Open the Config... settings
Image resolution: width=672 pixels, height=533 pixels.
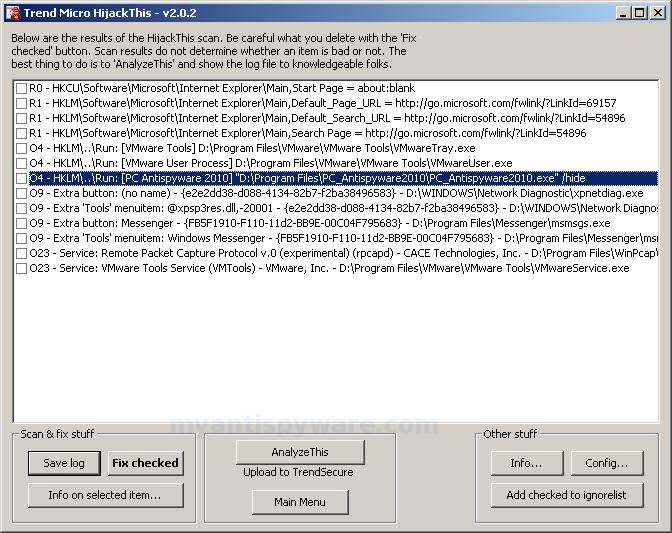tap(607, 463)
